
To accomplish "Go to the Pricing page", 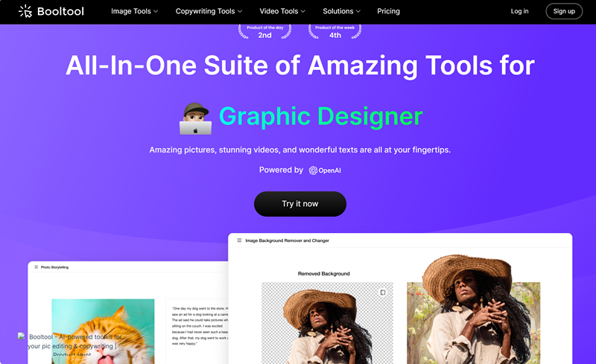I will point(388,11).
